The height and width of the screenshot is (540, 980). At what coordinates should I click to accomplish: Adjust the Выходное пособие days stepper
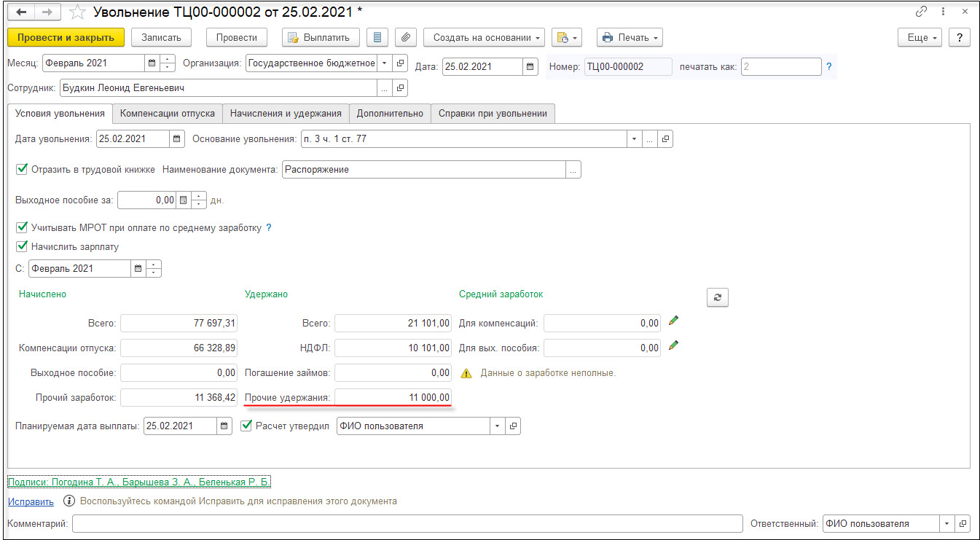(199, 200)
